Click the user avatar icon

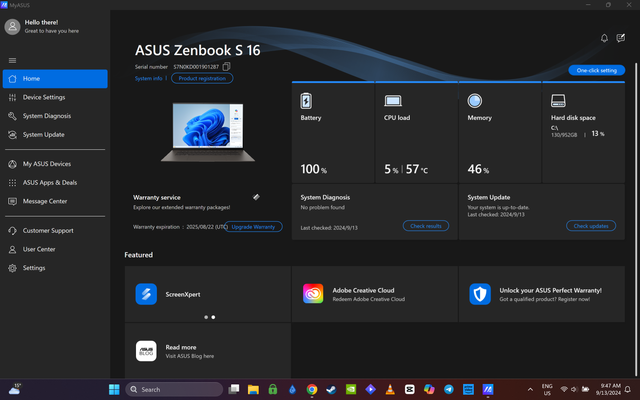tap(12, 27)
